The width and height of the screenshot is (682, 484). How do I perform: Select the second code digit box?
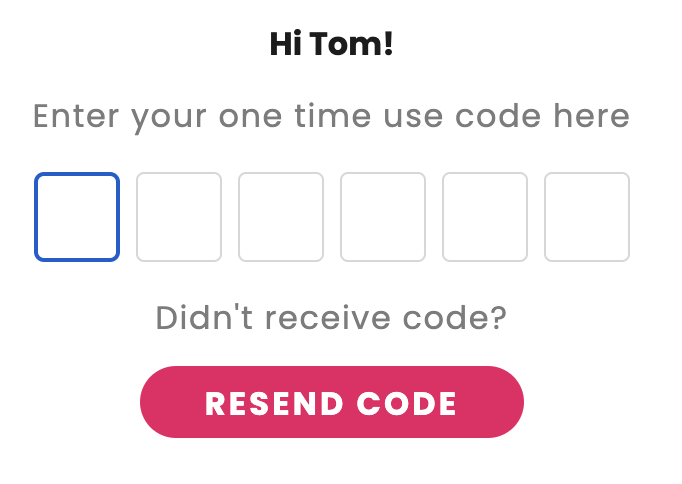179,217
